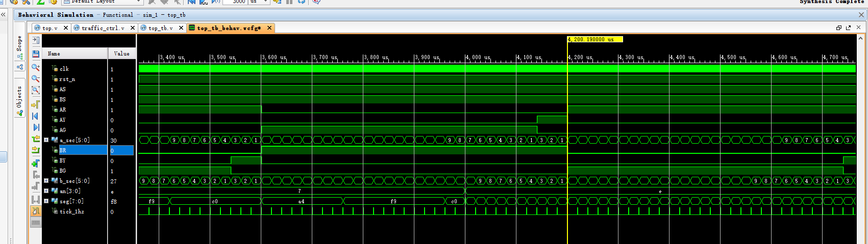Go to previous marker icon

(36, 175)
